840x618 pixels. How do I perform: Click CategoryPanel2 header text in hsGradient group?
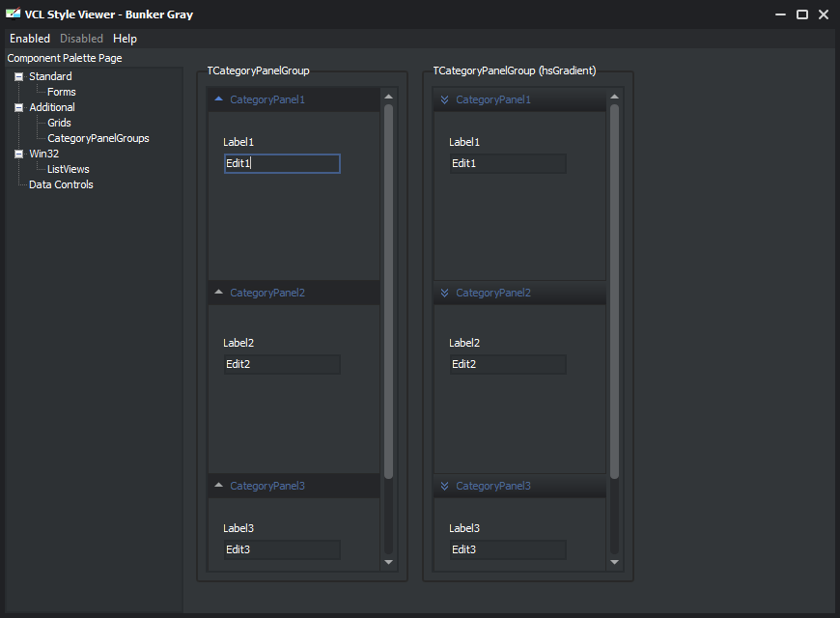[493, 293]
